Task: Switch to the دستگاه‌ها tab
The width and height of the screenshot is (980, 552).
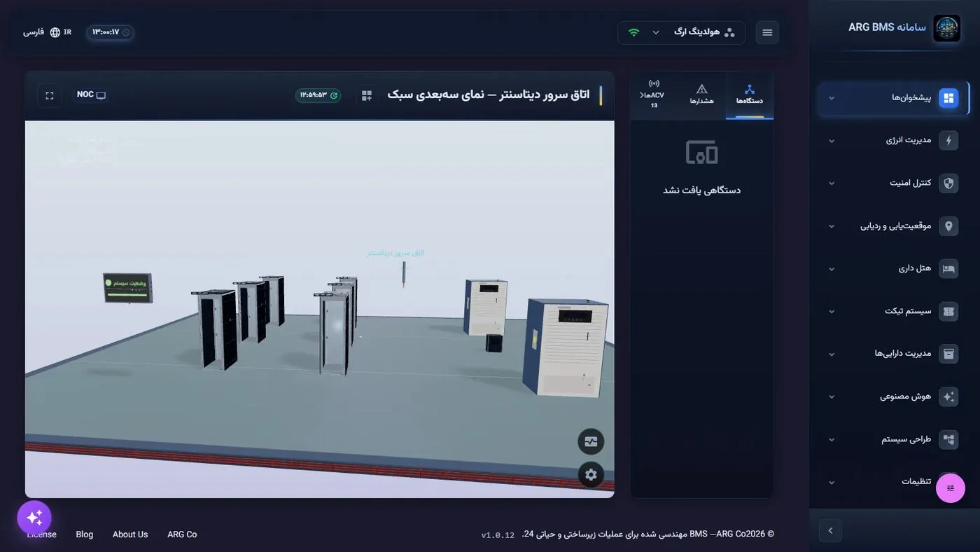Action: [x=749, y=95]
